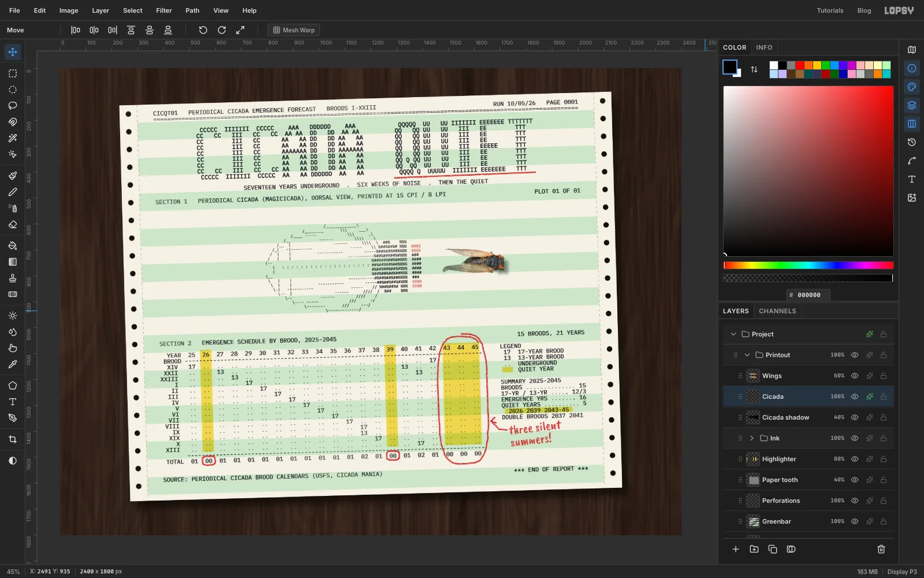
Task: Open the File menu
Action: (x=14, y=10)
